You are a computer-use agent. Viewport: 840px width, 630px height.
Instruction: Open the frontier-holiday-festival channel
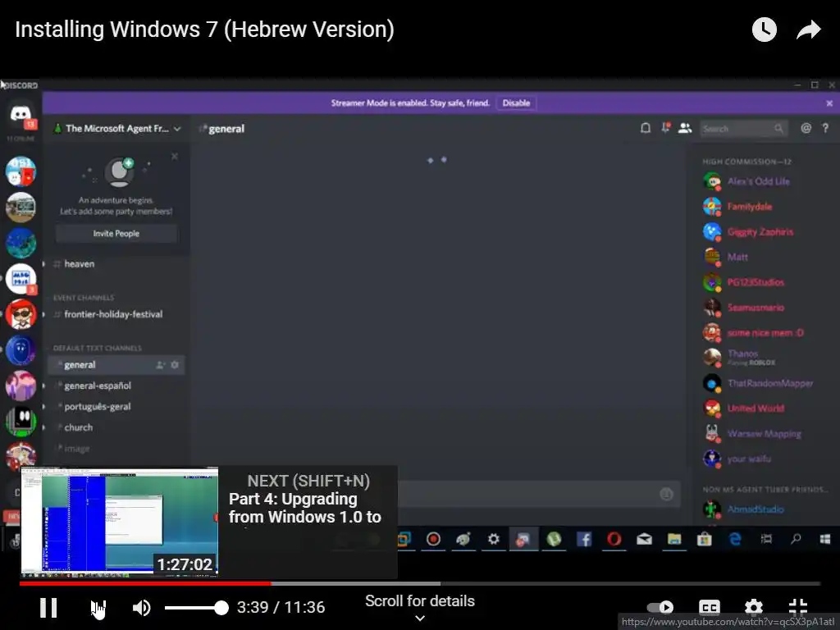113,314
